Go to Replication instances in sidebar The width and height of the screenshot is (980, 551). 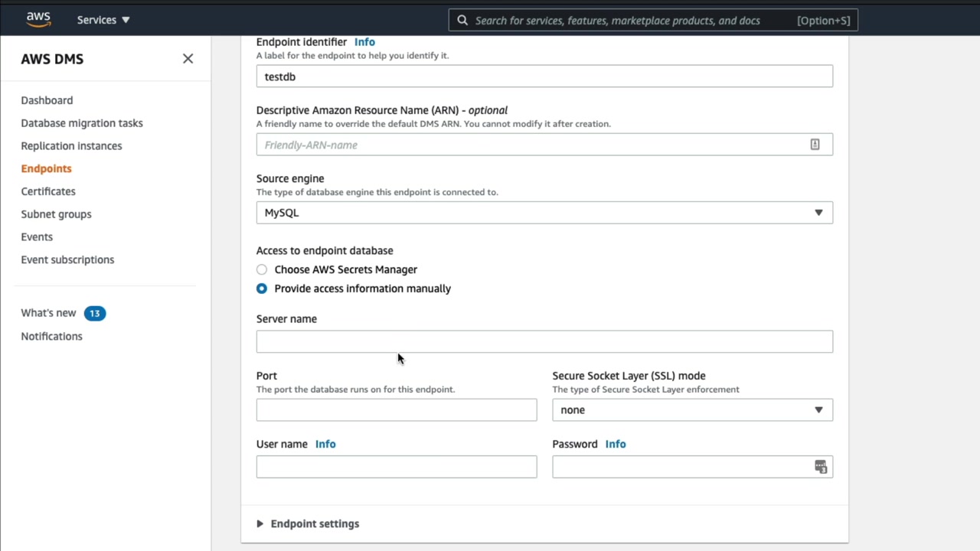(x=71, y=145)
